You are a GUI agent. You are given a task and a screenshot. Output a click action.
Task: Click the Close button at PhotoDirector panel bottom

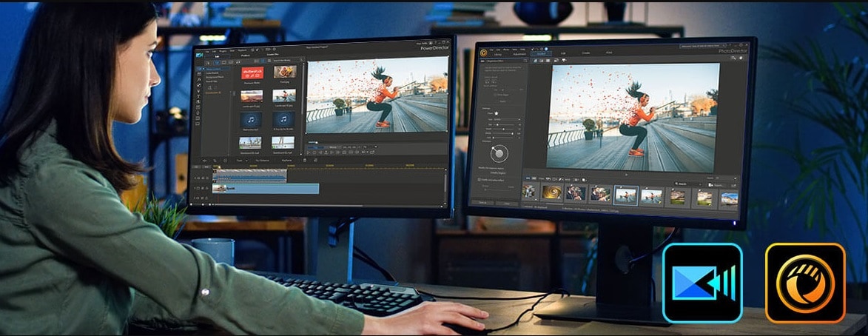pos(507,203)
